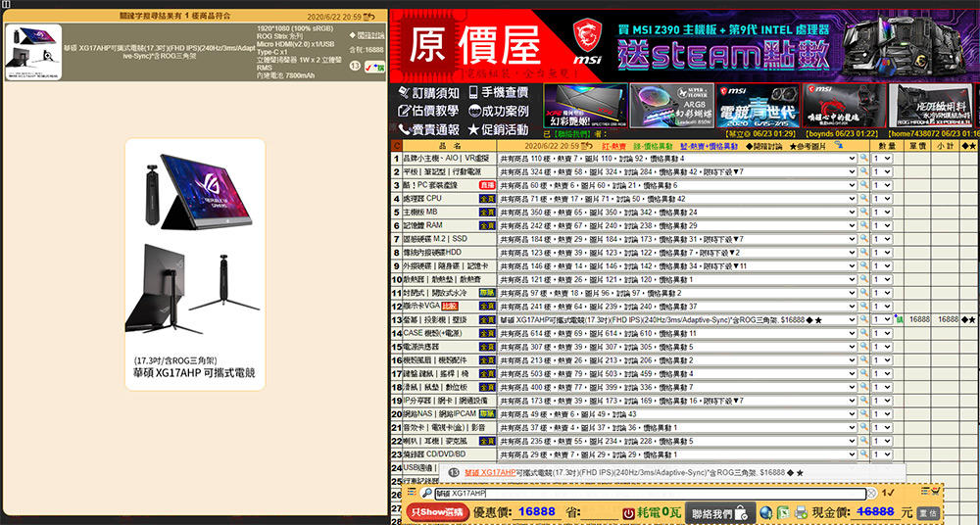Screen dimensions: 980x525
Task: Click the MSI Z390 Steam points top banner
Action: tap(775, 45)
